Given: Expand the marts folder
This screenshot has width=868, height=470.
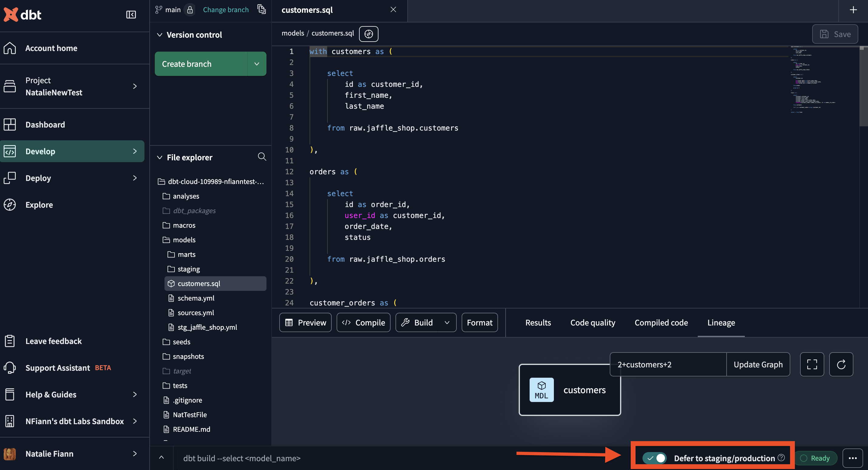Looking at the screenshot, I should 181,254.
